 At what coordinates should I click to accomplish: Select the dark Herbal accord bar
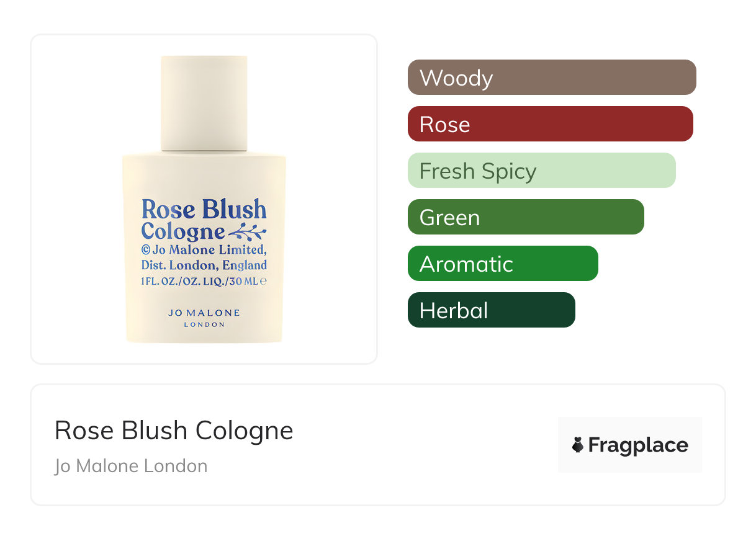[491, 310]
